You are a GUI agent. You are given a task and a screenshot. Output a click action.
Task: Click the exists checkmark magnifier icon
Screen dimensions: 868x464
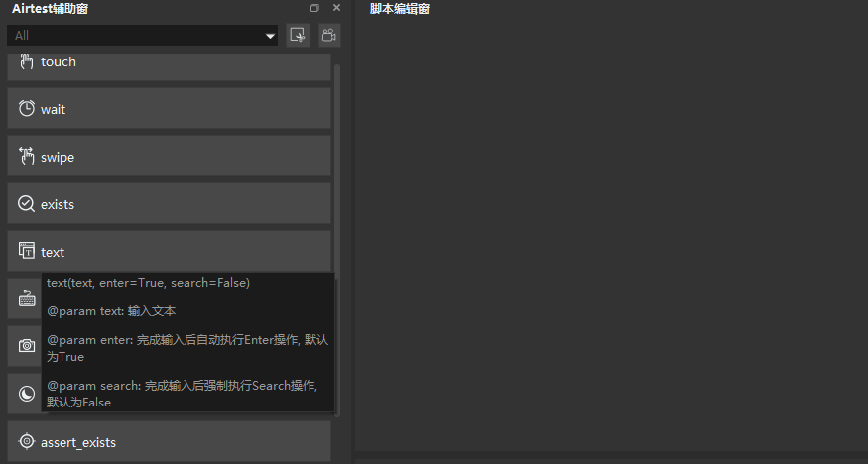26,203
